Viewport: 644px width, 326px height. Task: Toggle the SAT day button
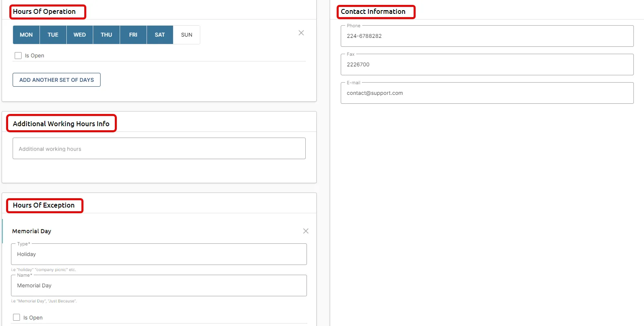click(x=160, y=35)
